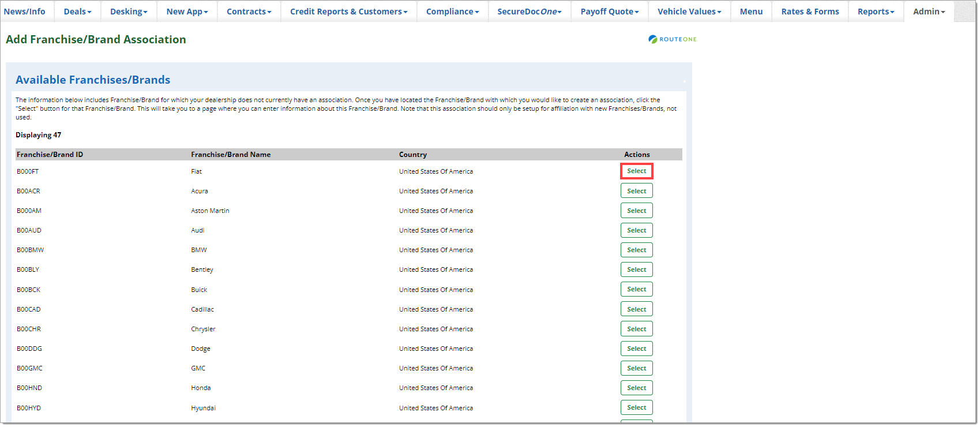Click the B00DDG brand ID
The height and width of the screenshot is (427, 980).
tap(29, 349)
